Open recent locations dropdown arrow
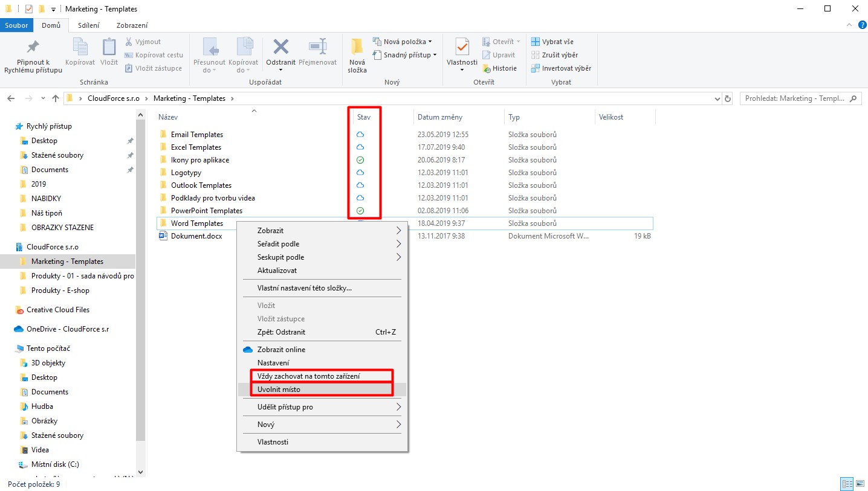 pyautogui.click(x=43, y=98)
